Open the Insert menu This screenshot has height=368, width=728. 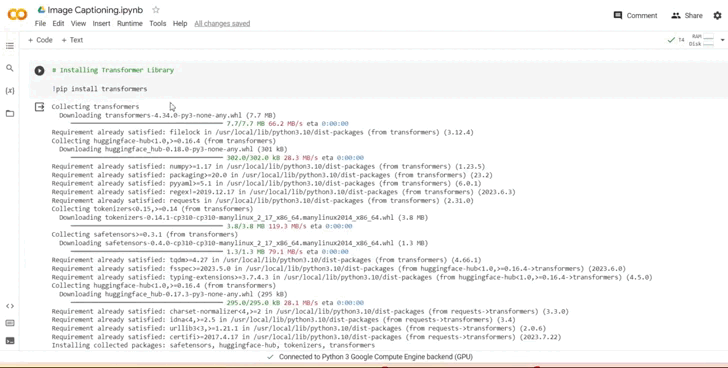(x=101, y=24)
